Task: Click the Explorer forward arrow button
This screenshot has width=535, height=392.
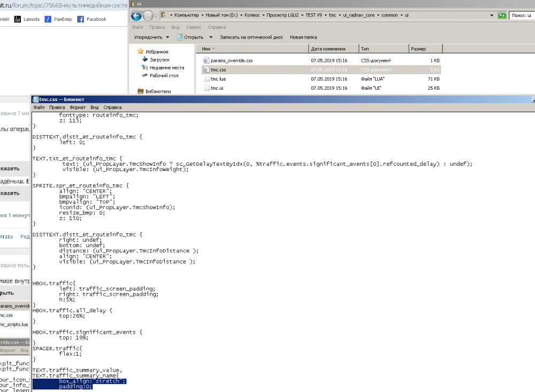Action: [148, 16]
